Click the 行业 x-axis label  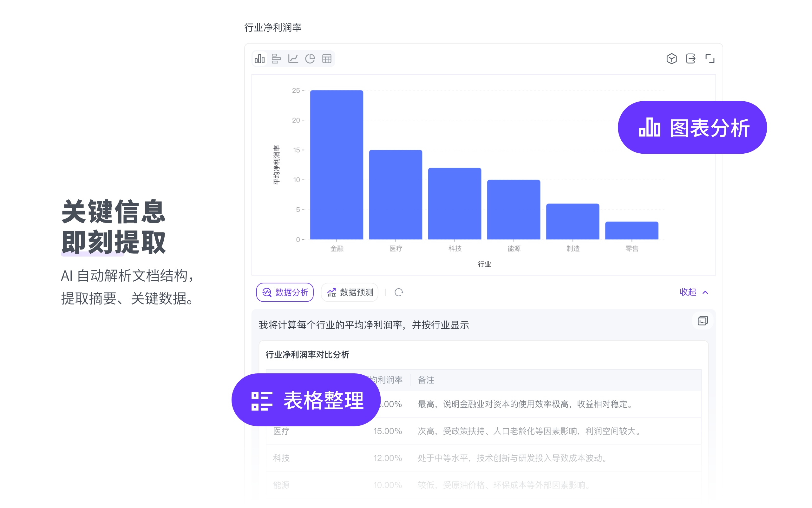484,264
